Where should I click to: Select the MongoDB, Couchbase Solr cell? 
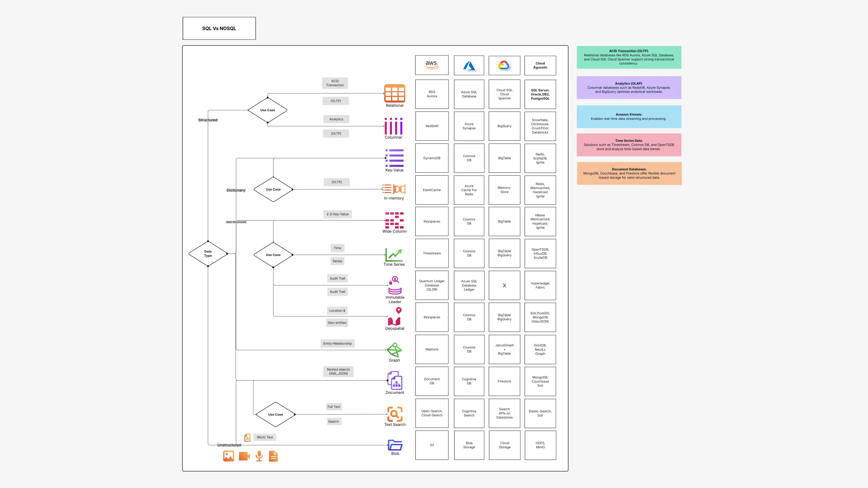click(540, 381)
